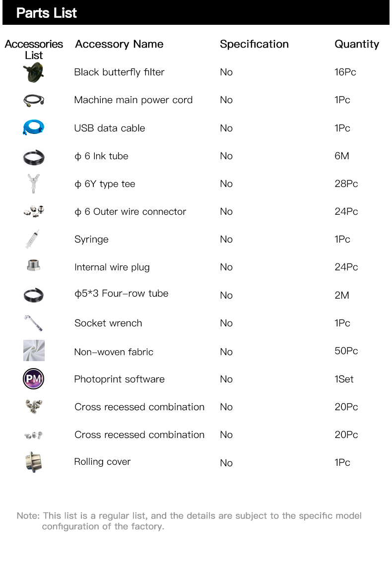Select the machine main power cord image
392x566 pixels.
click(x=34, y=100)
